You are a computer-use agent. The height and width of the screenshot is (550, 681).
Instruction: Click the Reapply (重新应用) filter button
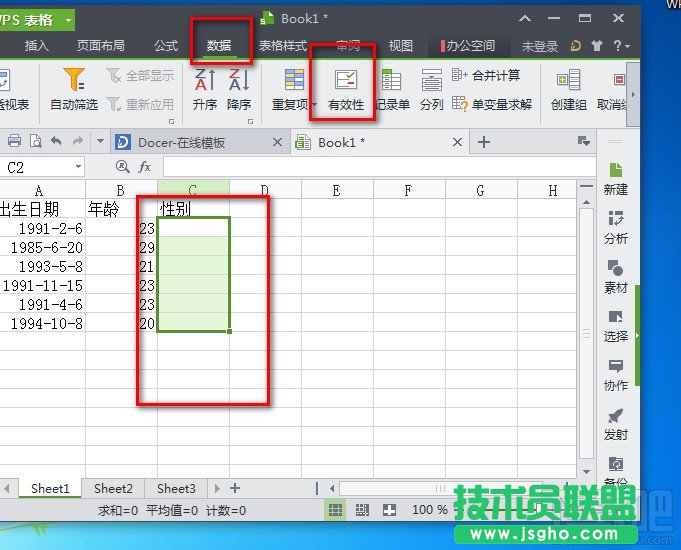point(140,104)
